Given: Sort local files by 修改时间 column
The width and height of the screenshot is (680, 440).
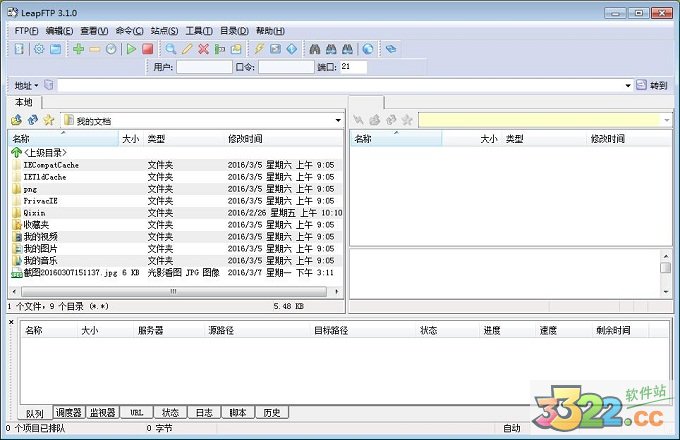Looking at the screenshot, I should tap(284, 139).
